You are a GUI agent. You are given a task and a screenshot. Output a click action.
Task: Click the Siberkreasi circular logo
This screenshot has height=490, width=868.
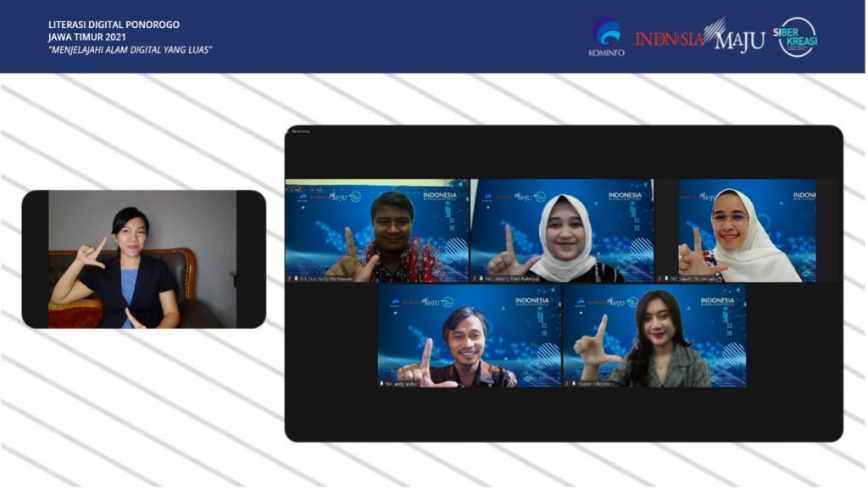pyautogui.click(x=796, y=36)
